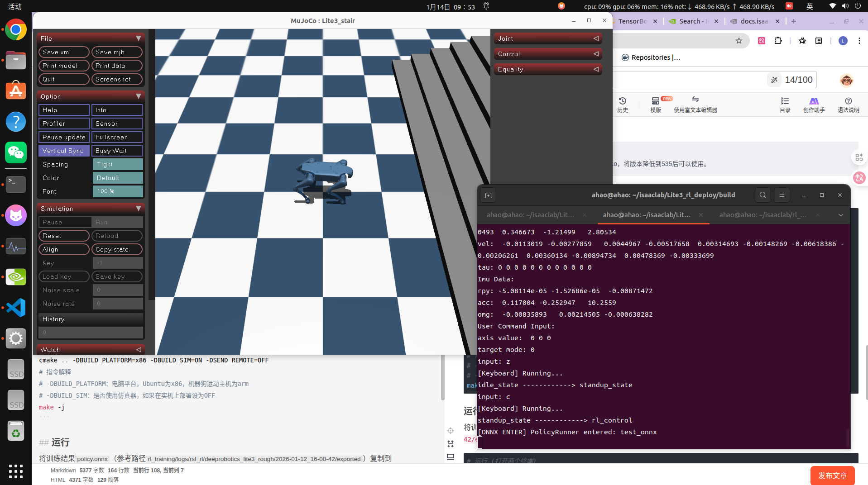Open new tab button in terminal window
Image resolution: width=868 pixels, height=485 pixels.
(x=488, y=195)
